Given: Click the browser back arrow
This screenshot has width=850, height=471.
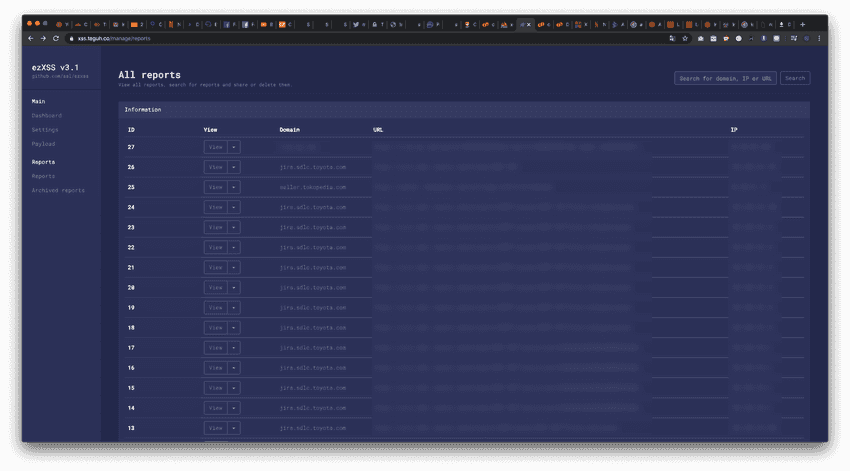Looking at the screenshot, I should (30, 38).
